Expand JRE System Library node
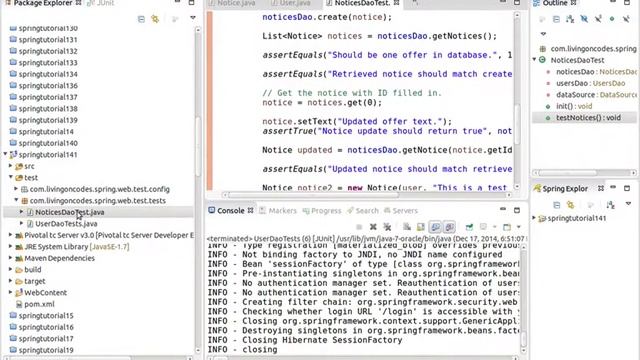640x360 pixels. click(11, 246)
